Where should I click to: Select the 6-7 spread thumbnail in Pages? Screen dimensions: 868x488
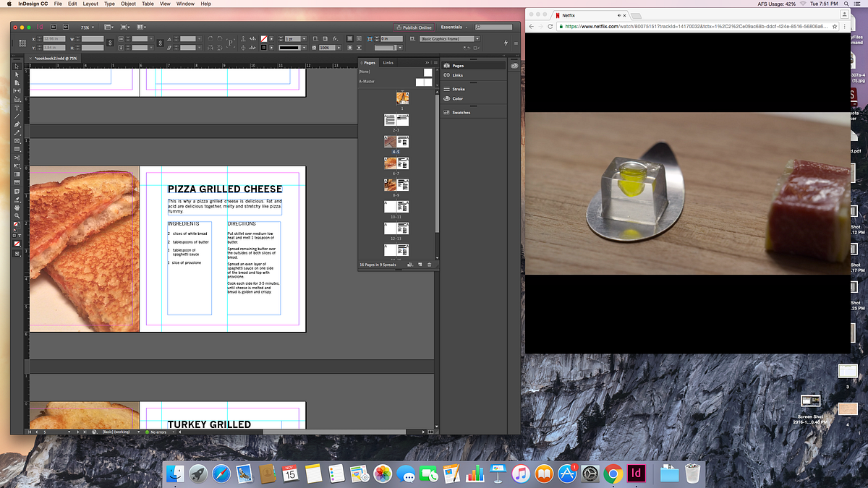click(396, 163)
